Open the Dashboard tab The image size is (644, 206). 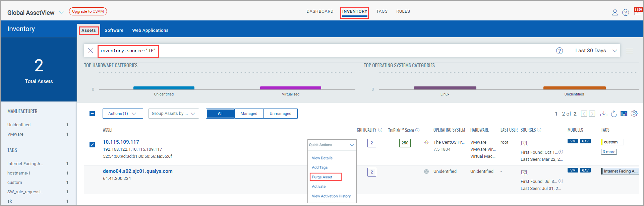(x=320, y=11)
